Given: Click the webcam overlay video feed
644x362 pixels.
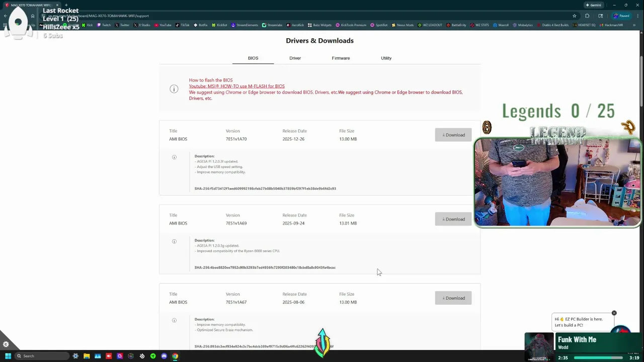Looking at the screenshot, I should tap(557, 182).
